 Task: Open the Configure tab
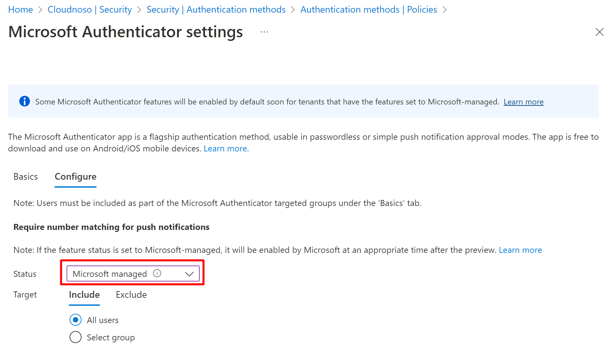click(x=76, y=177)
